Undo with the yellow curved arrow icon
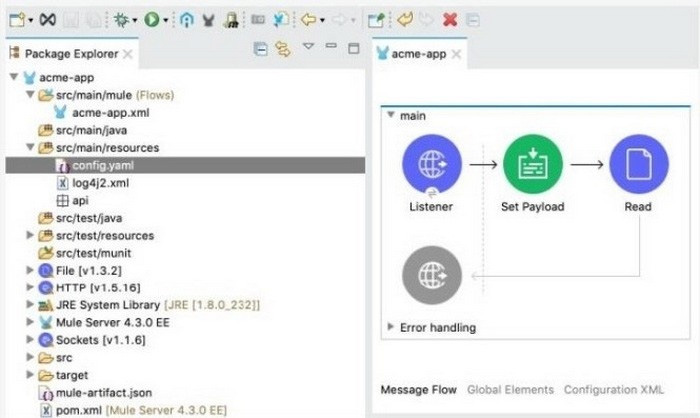Viewport: 700px width, 418px height. (405, 20)
